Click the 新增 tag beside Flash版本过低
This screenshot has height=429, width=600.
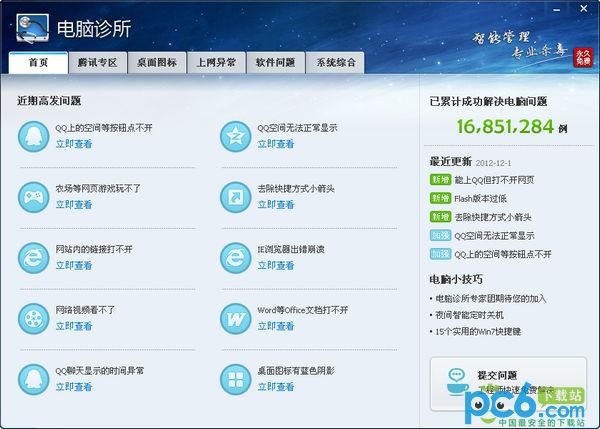[440, 198]
